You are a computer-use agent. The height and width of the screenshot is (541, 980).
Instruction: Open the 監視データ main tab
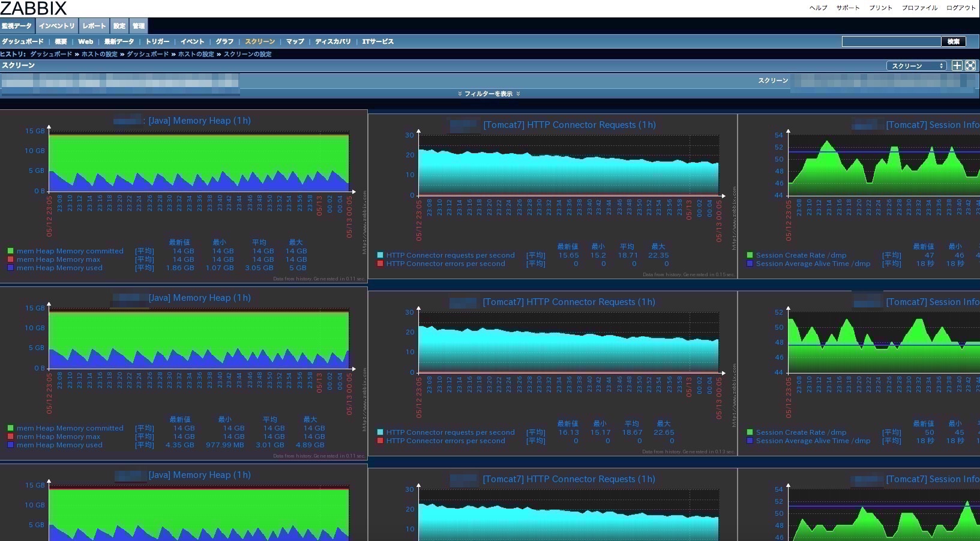(x=17, y=26)
